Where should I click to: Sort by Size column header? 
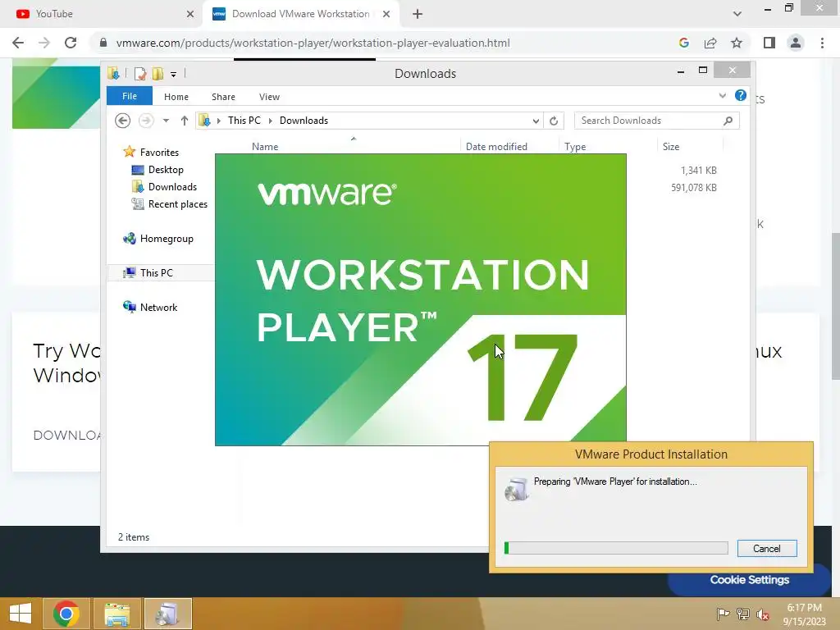(671, 146)
